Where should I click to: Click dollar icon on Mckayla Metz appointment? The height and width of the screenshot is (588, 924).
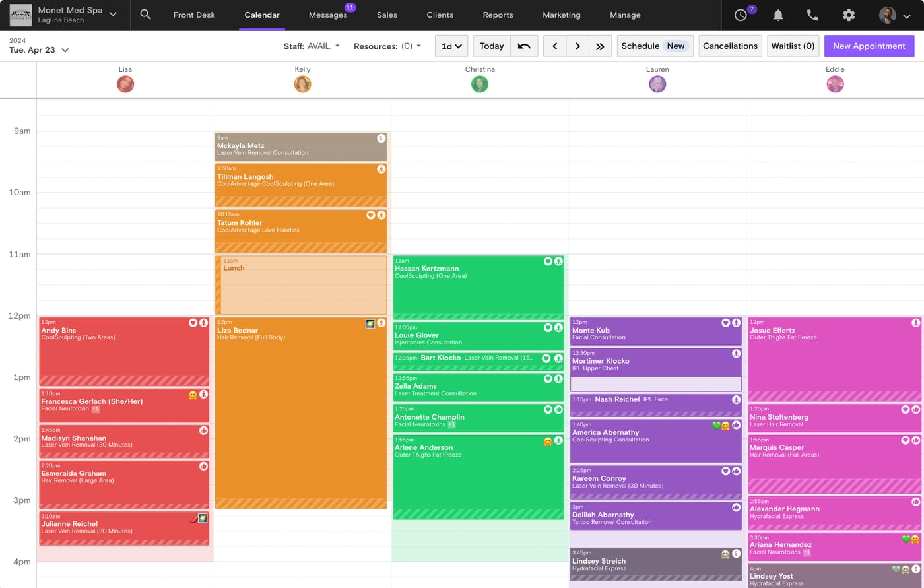click(381, 138)
